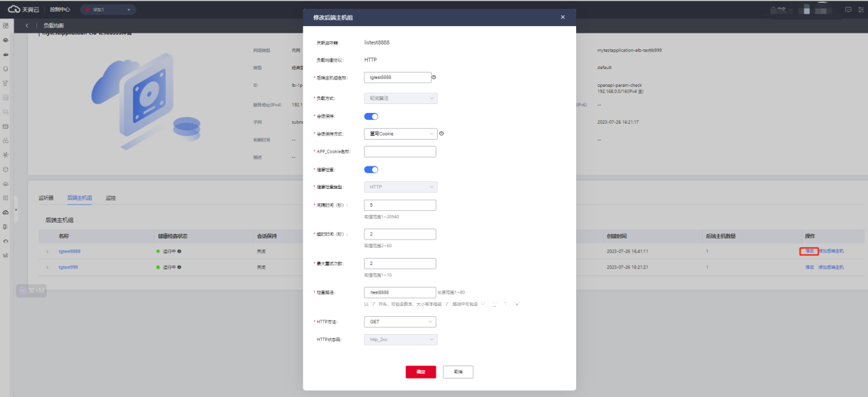Toggle the 健康检查 switch off
This screenshot has height=397, width=868.
371,170
